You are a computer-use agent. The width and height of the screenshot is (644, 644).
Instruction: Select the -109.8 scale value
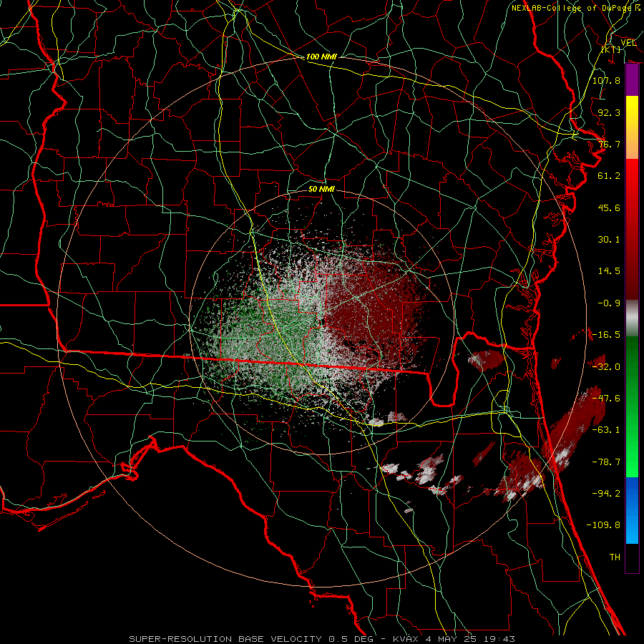(x=603, y=525)
